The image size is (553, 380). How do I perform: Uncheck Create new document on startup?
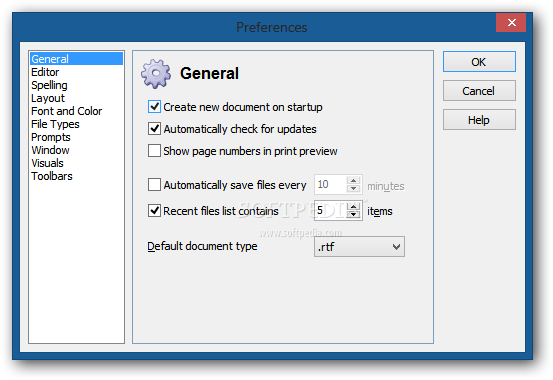[x=154, y=107]
